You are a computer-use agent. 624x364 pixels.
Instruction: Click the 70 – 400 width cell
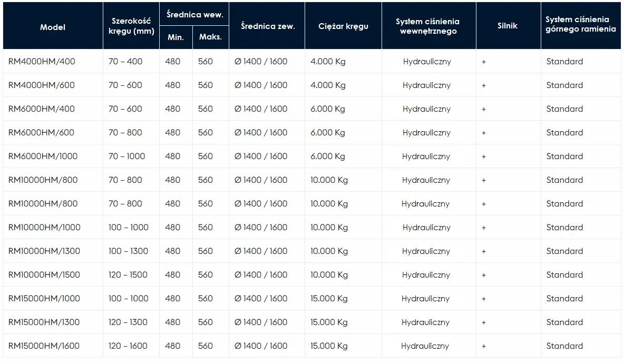point(125,62)
